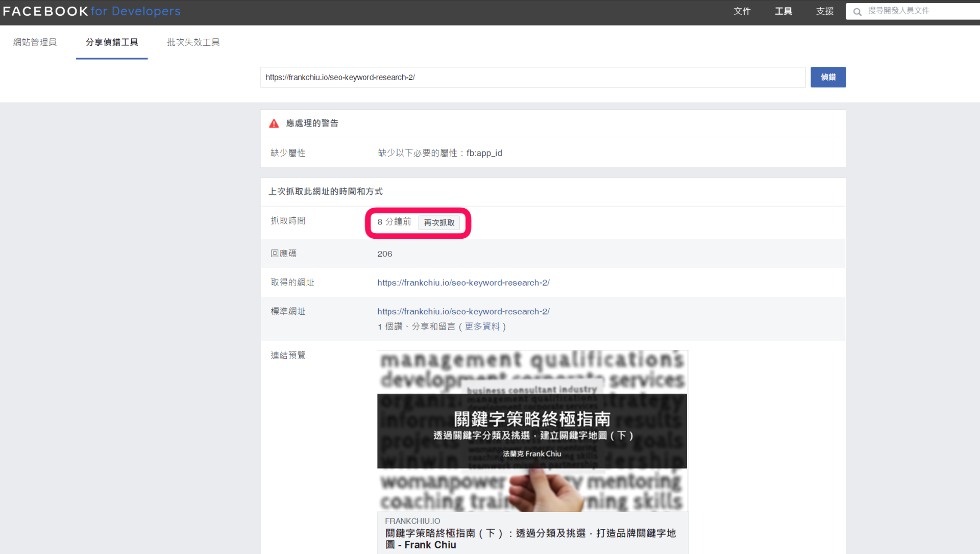Viewport: 980px width, 554px height.
Task: Click the URL input field
Action: coord(532,78)
